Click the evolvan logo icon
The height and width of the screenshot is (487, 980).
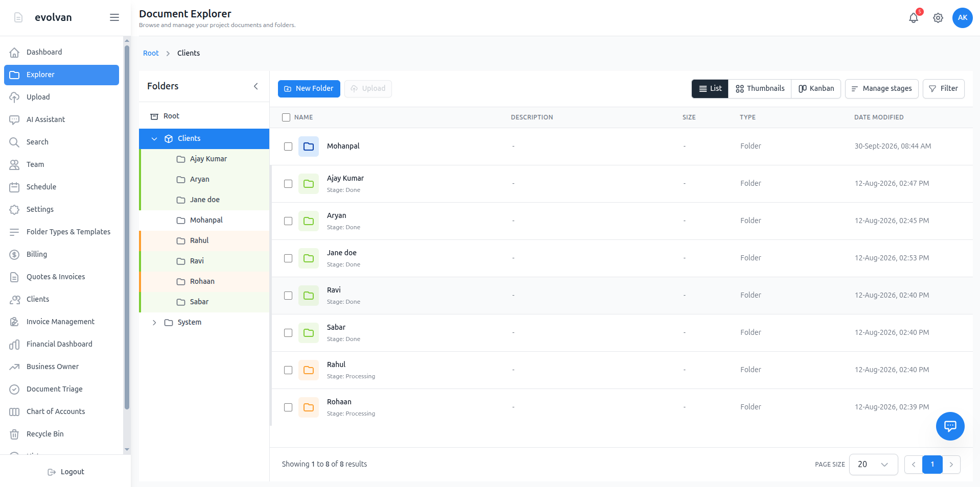[x=18, y=17]
